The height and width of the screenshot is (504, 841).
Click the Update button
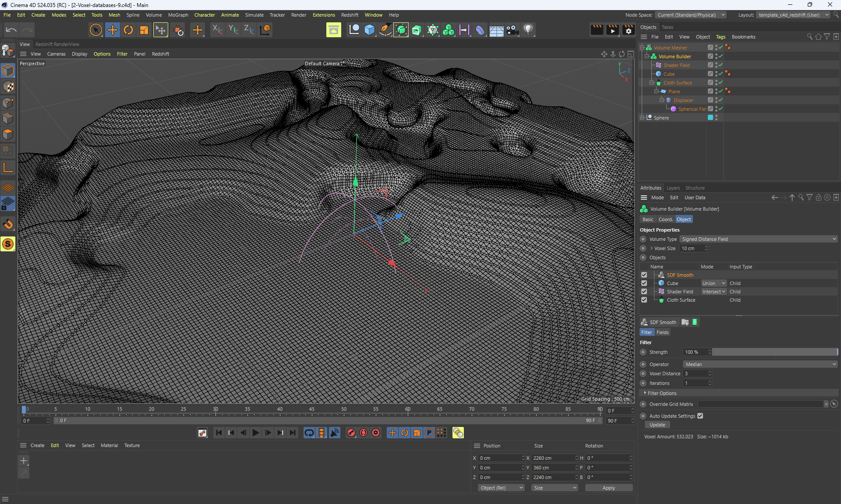click(657, 425)
